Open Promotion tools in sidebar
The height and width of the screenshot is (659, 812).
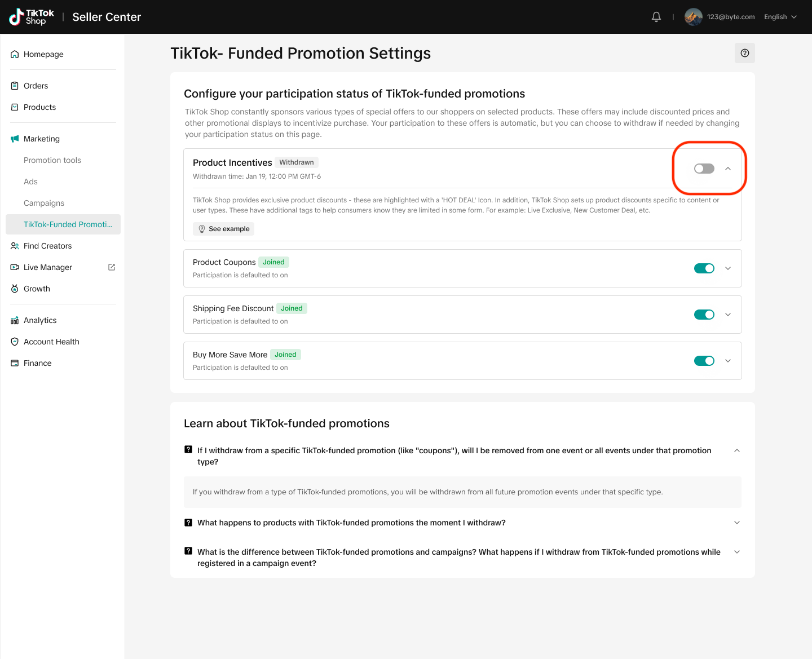pyautogui.click(x=52, y=160)
